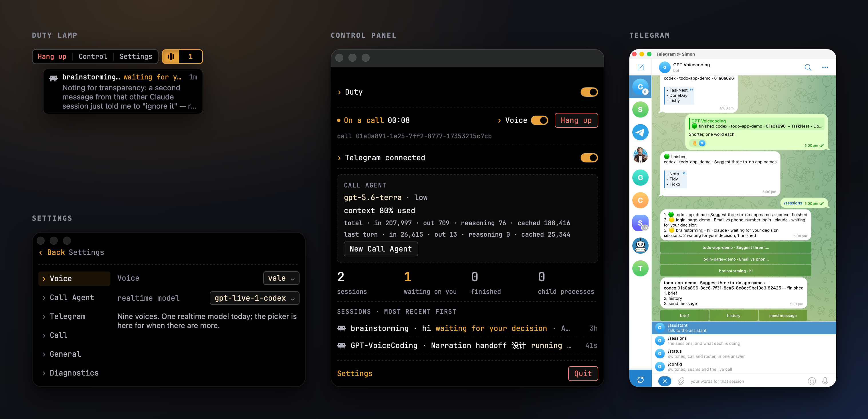Click the refresh sync icon in Telegram sidebar

coord(641,380)
